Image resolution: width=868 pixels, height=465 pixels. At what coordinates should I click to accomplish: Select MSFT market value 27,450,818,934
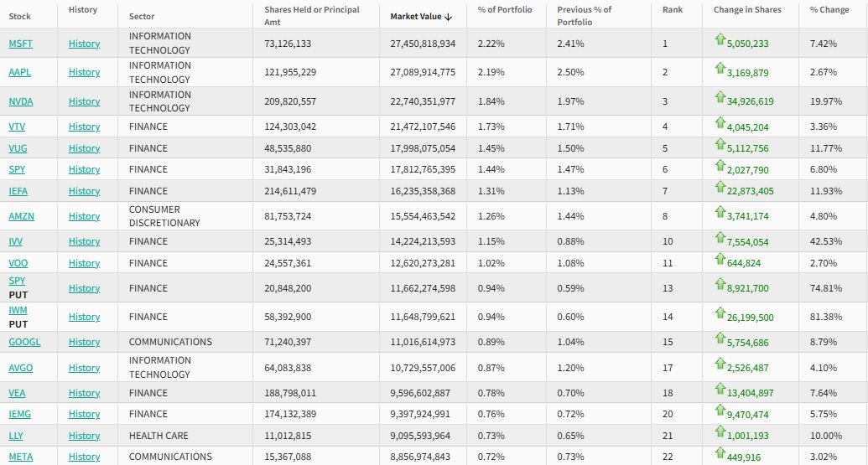423,44
